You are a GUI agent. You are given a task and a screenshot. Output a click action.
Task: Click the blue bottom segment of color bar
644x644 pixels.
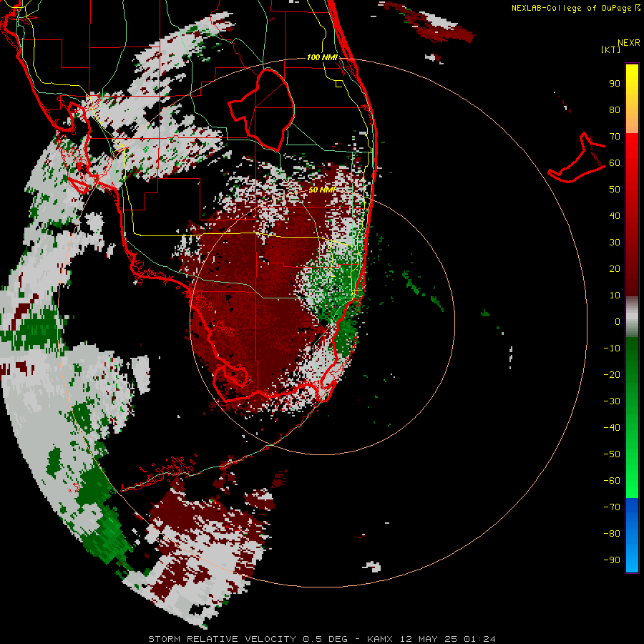tap(632, 535)
